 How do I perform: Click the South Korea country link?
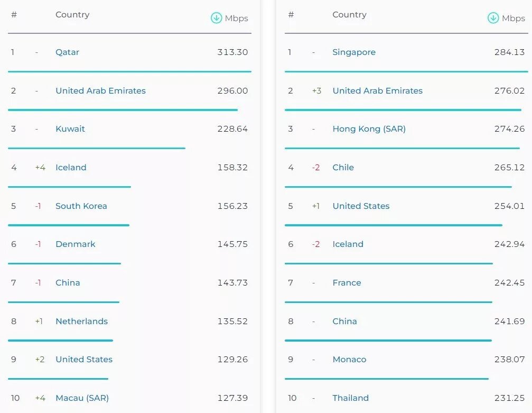81,206
